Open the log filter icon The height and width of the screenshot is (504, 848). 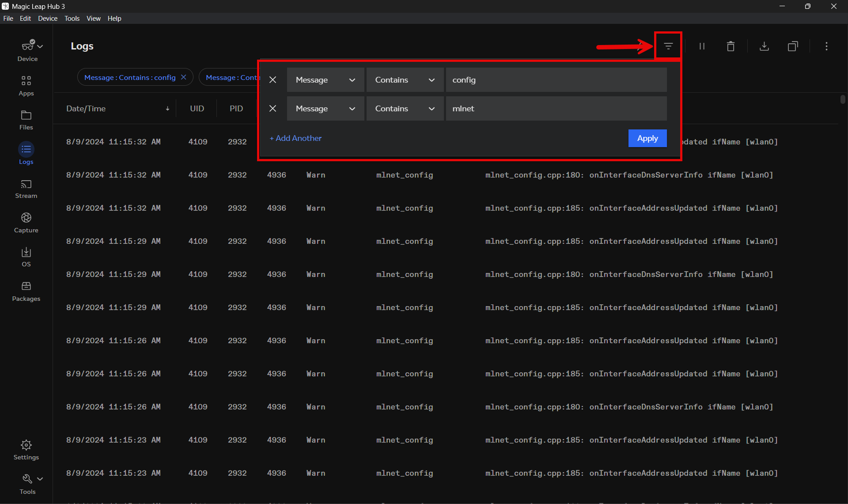(x=668, y=46)
